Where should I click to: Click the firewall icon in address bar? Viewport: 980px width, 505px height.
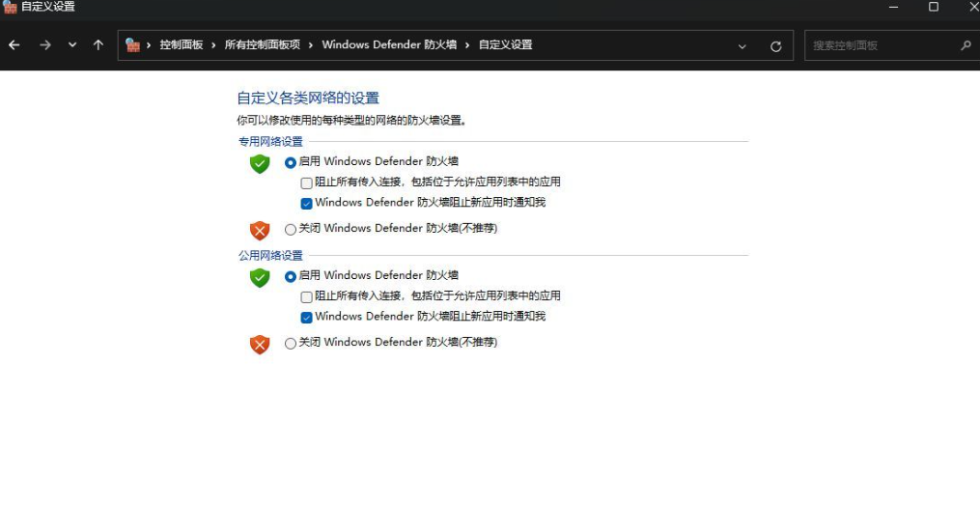pyautogui.click(x=132, y=45)
